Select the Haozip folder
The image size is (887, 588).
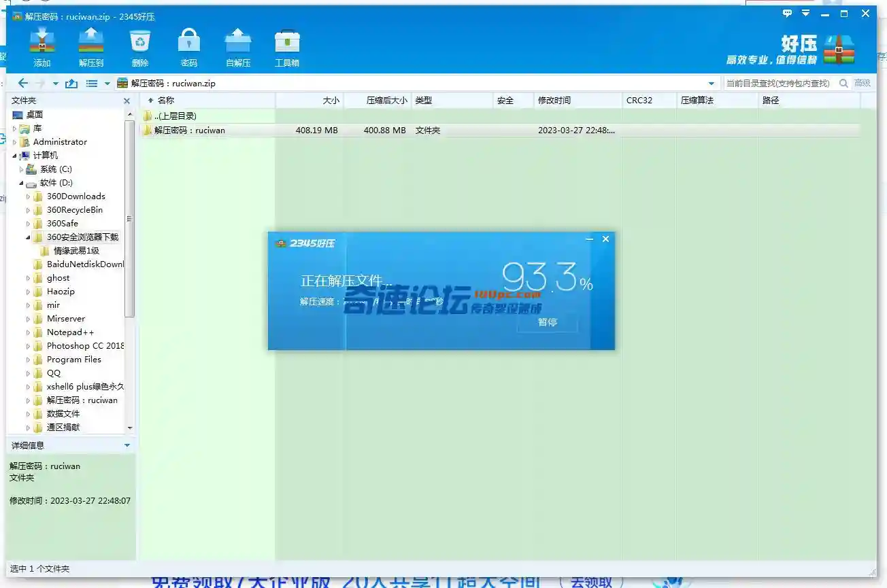click(61, 291)
